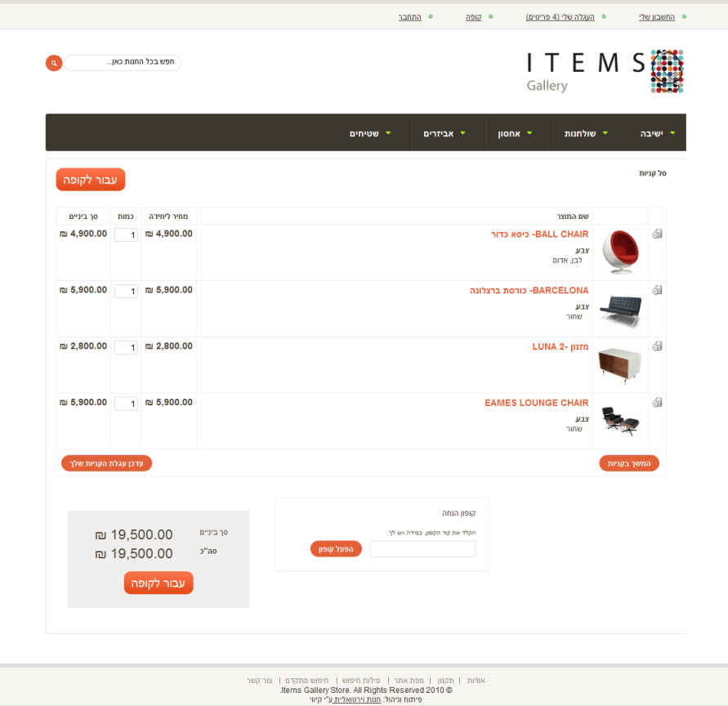728x706 pixels.
Task: Delete Barcelona sofa using its trash icon
Action: click(x=657, y=290)
